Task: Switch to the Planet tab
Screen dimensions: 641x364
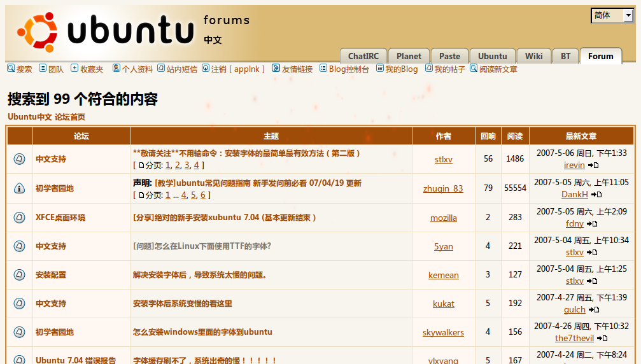Action: coord(409,57)
